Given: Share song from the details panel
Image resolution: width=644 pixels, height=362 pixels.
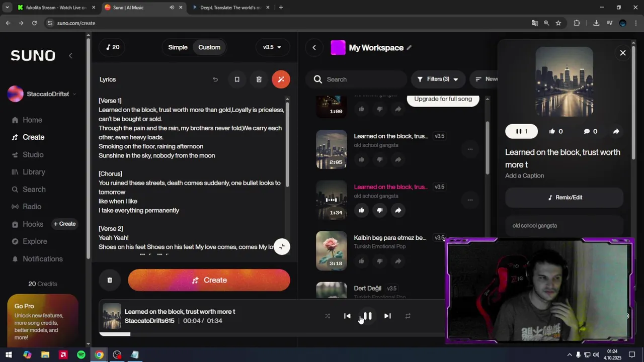Looking at the screenshot, I should pos(616,131).
